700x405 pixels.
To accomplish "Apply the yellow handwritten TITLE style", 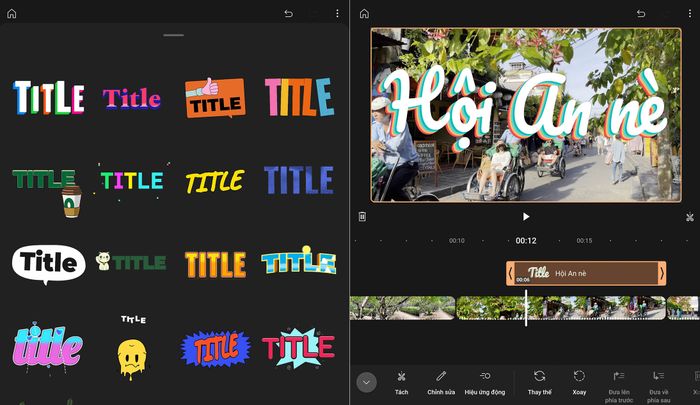I will [215, 181].
